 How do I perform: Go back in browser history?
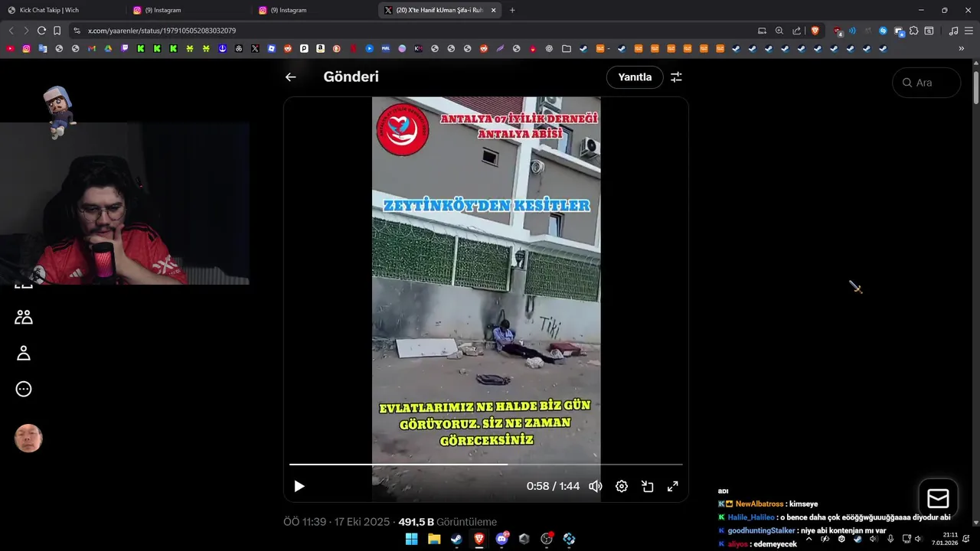coord(11,31)
